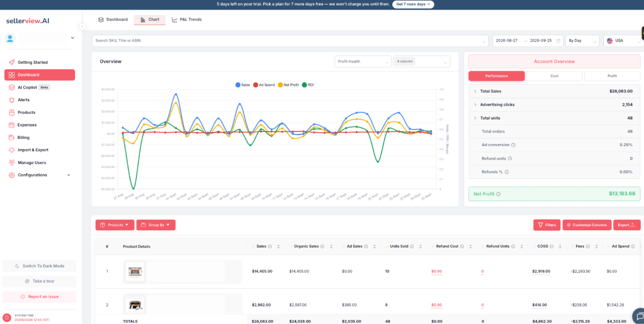Click the Export button

(627, 225)
